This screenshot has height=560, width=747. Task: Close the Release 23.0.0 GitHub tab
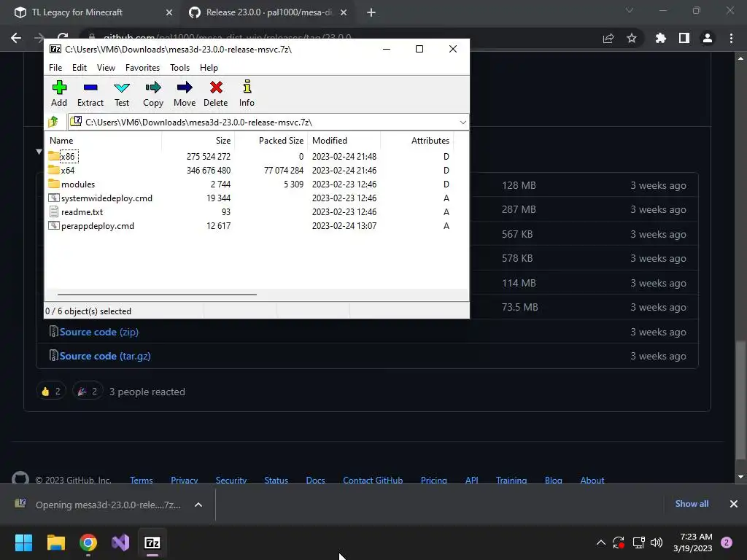[x=344, y=13]
